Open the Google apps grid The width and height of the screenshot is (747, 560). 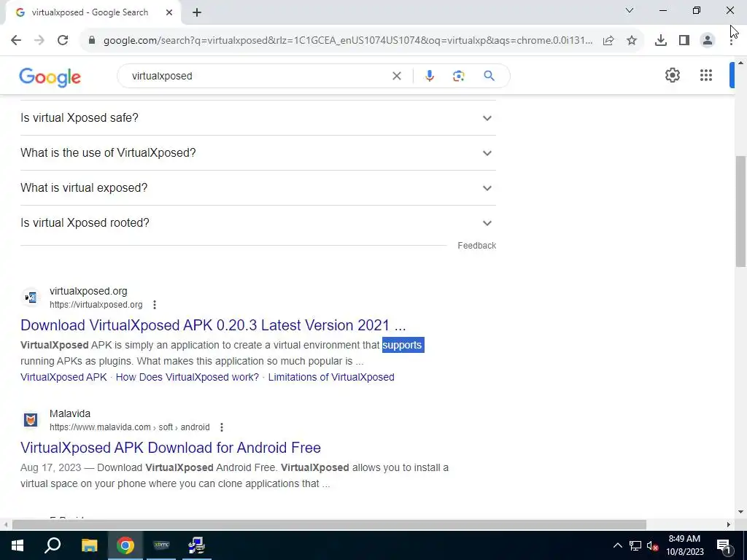click(x=706, y=75)
